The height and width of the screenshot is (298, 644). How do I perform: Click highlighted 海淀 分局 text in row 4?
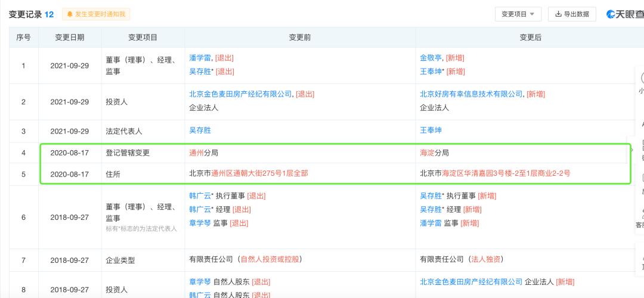[x=428, y=153]
